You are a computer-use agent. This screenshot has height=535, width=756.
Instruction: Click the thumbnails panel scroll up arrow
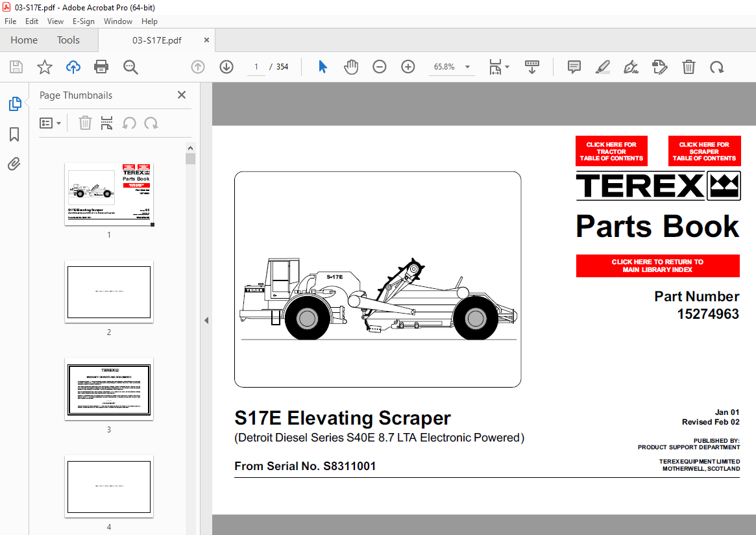(x=190, y=148)
